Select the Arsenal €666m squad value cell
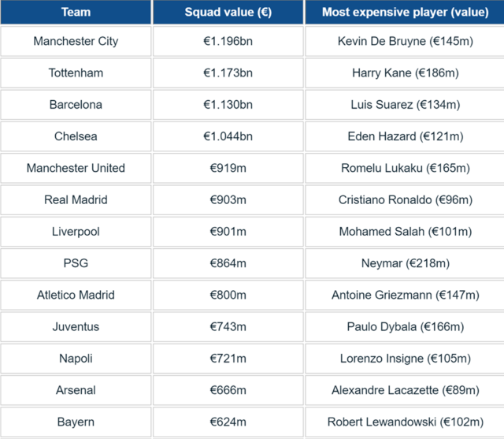This screenshot has width=504, height=439. pyautogui.click(x=228, y=390)
